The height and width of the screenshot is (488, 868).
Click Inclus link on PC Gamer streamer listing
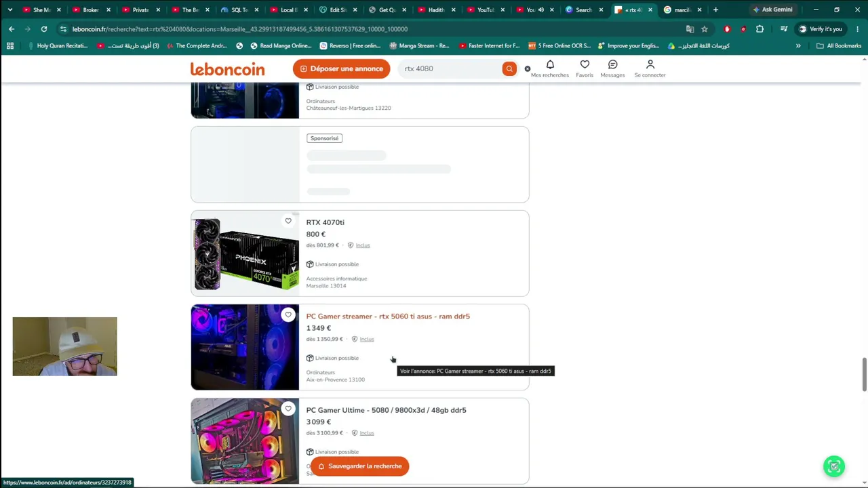pyautogui.click(x=367, y=339)
